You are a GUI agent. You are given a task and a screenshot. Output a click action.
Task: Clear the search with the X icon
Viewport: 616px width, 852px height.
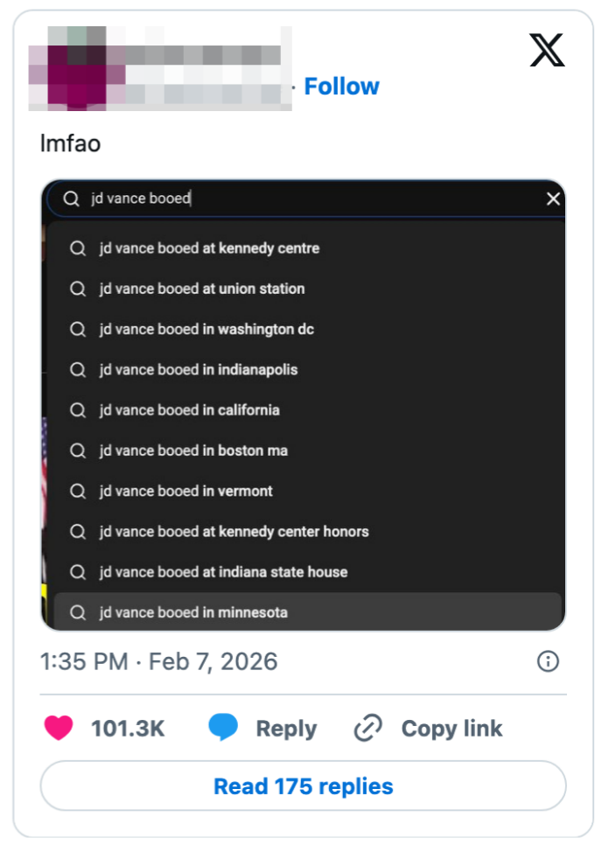point(553,199)
